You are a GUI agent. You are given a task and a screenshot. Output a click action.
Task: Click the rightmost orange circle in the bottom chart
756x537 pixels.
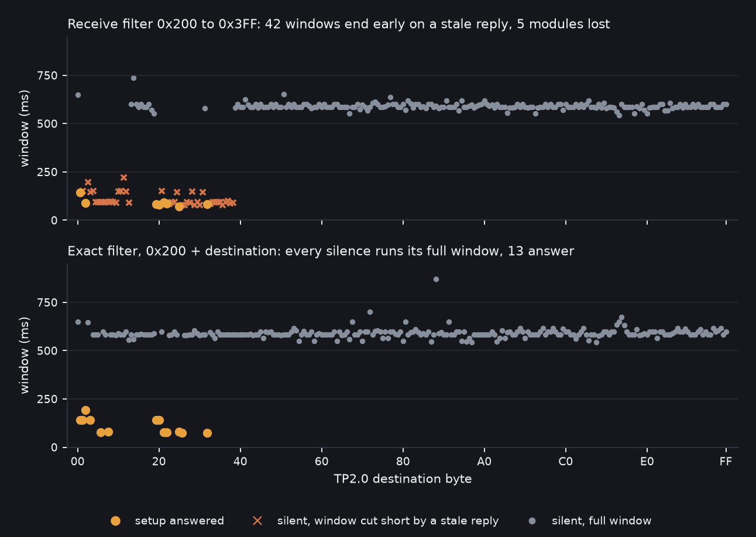pyautogui.click(x=207, y=433)
